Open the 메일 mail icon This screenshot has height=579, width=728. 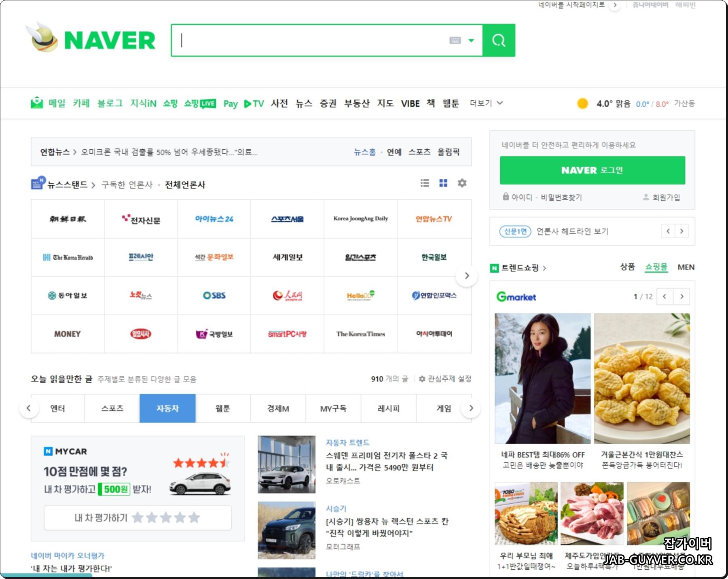tap(37, 103)
